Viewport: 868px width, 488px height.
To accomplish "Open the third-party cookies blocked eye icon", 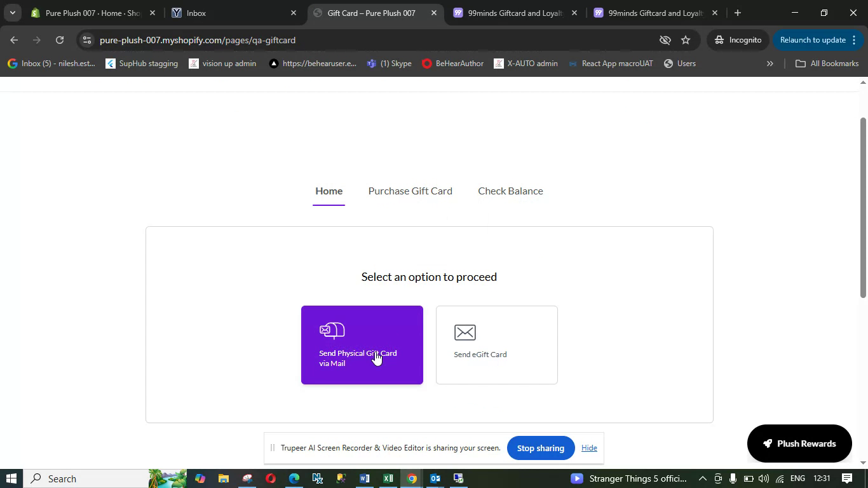I will tap(665, 40).
